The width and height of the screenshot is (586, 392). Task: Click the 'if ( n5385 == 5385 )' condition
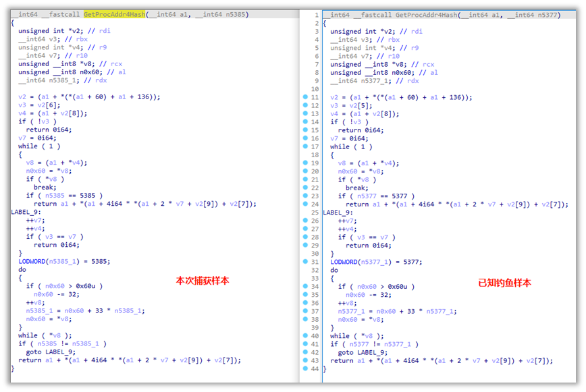pyautogui.click(x=64, y=196)
